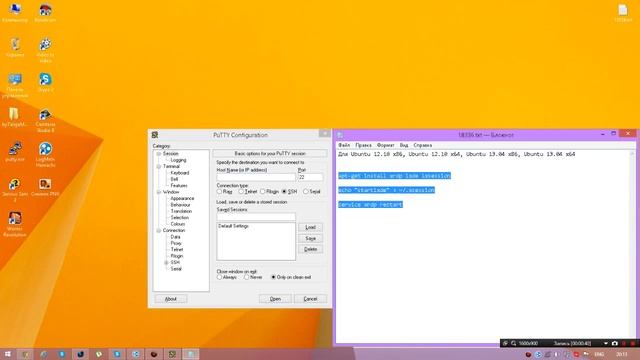
Task: Collapse the Connection tree node
Action: coord(158,231)
